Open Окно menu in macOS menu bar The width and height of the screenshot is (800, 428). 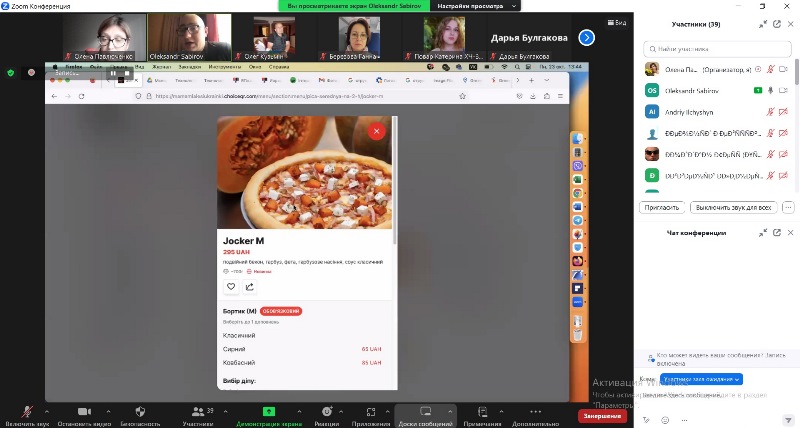coord(255,67)
